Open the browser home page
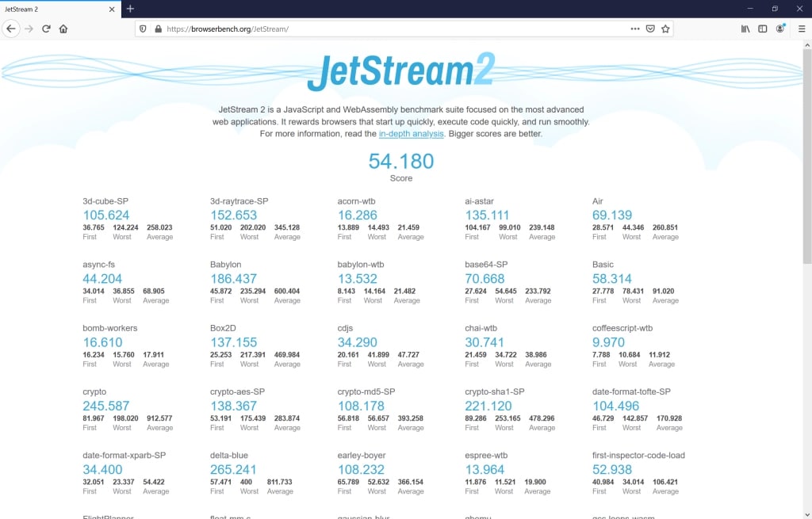This screenshot has height=519, width=812. [63, 29]
